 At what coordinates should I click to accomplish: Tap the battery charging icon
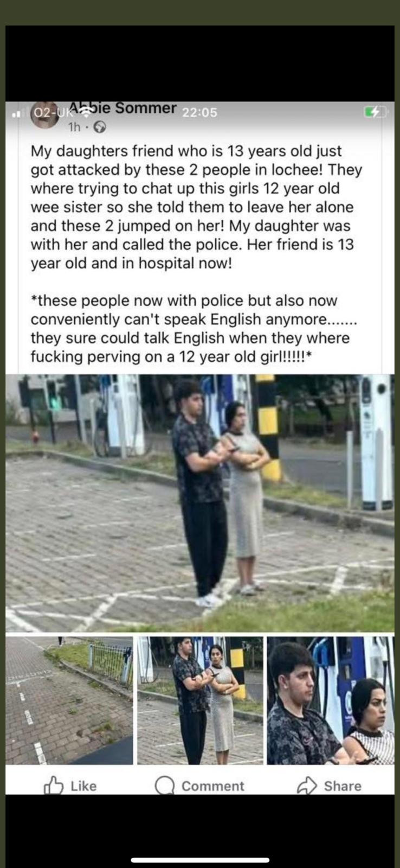(376, 112)
